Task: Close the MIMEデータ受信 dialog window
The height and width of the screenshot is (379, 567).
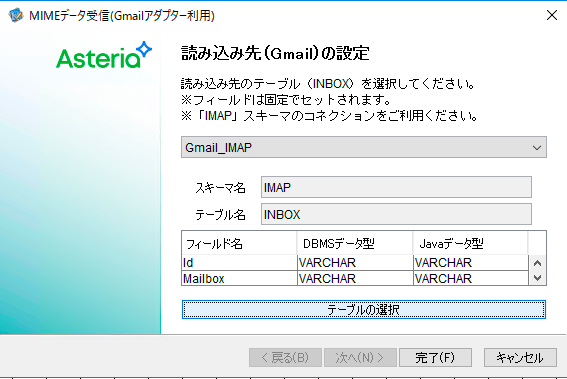Action: tap(552, 15)
